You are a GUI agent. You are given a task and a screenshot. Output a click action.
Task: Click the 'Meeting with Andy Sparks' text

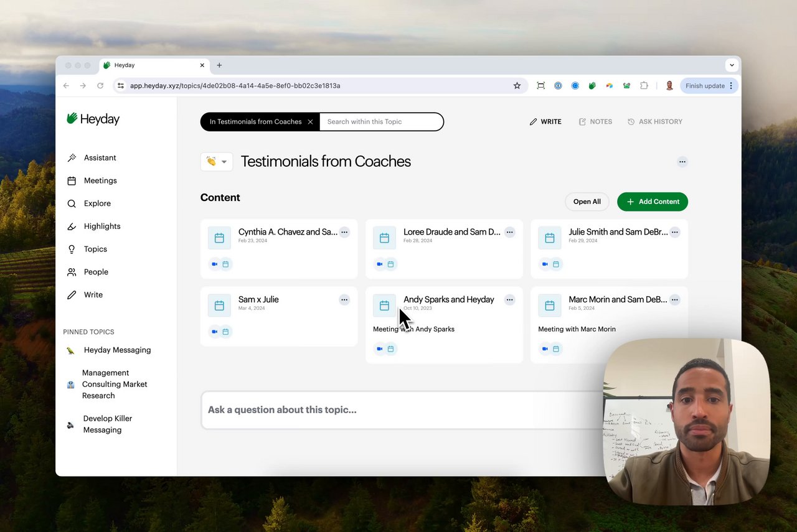point(414,329)
